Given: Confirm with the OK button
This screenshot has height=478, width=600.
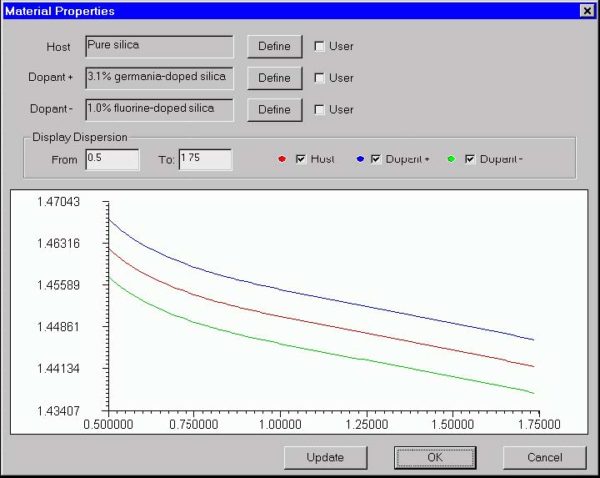Looking at the screenshot, I should point(435,458).
